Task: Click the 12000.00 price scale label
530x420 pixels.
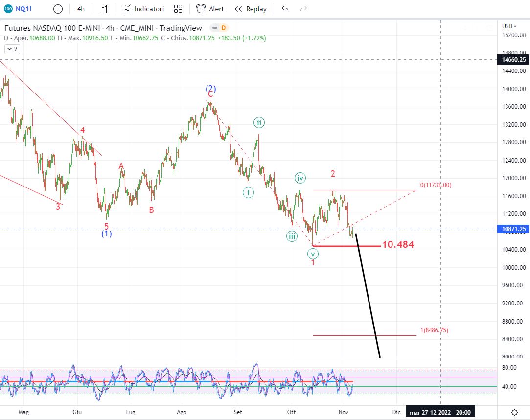Action: 514,178
